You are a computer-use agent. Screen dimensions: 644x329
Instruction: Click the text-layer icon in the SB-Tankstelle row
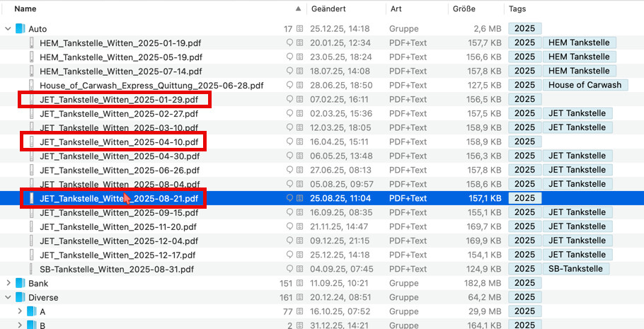click(299, 269)
